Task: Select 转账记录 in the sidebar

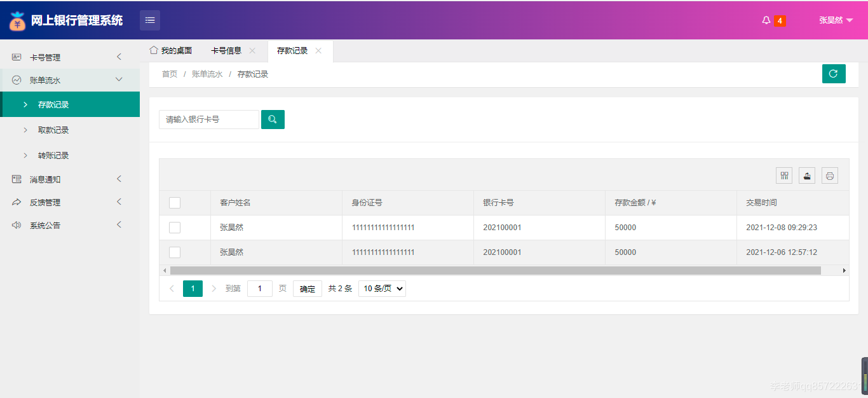Action: pyautogui.click(x=70, y=155)
